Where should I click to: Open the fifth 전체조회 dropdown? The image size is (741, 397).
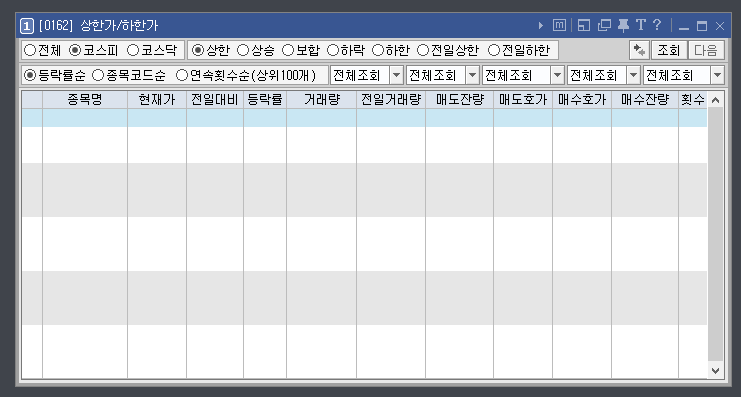[718, 75]
